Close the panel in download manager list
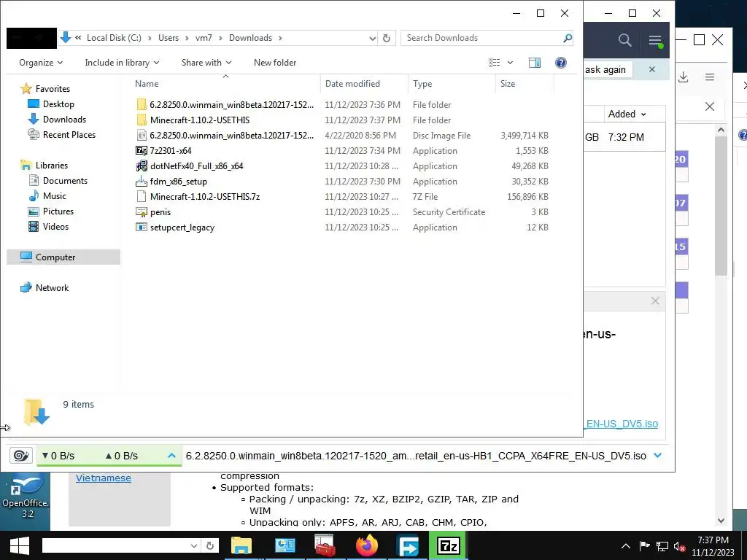This screenshot has width=747, height=560. pyautogui.click(x=656, y=301)
